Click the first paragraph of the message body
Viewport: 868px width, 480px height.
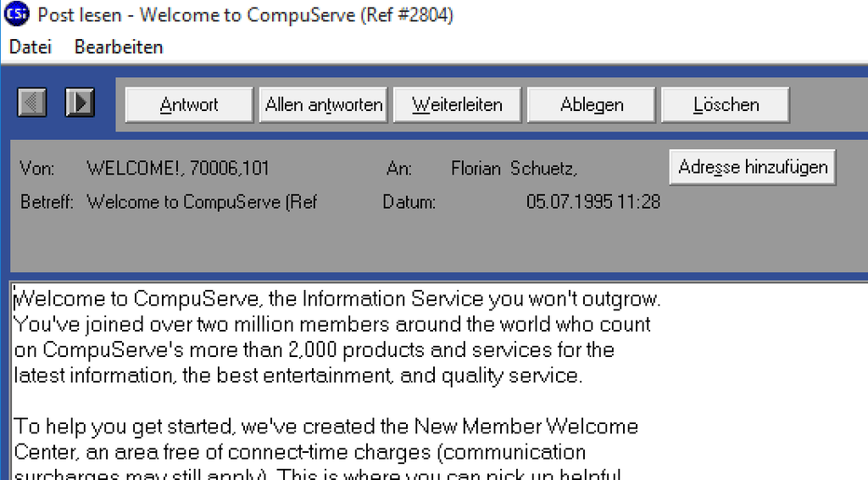pos(339,338)
